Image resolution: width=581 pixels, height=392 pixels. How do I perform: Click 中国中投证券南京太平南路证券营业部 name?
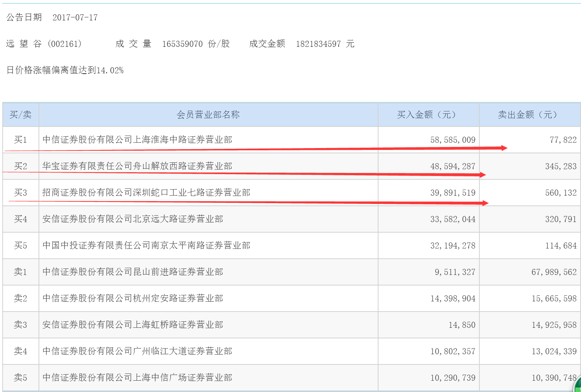tap(147, 245)
